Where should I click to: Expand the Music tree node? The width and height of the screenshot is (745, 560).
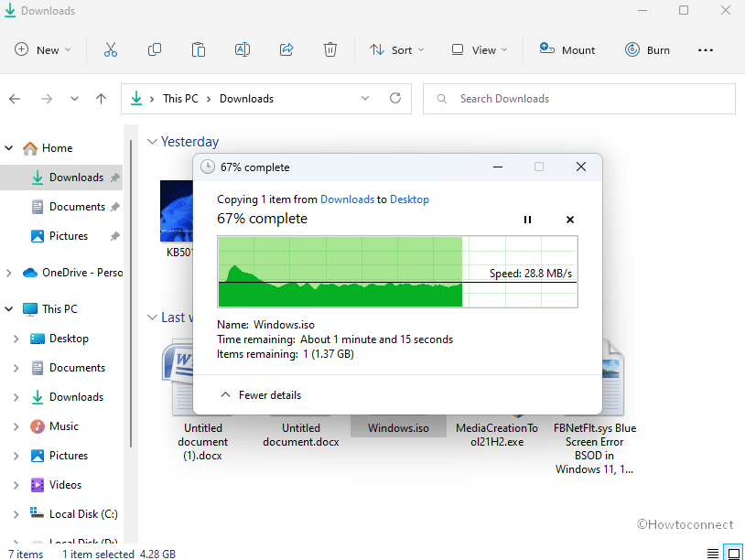(16, 426)
